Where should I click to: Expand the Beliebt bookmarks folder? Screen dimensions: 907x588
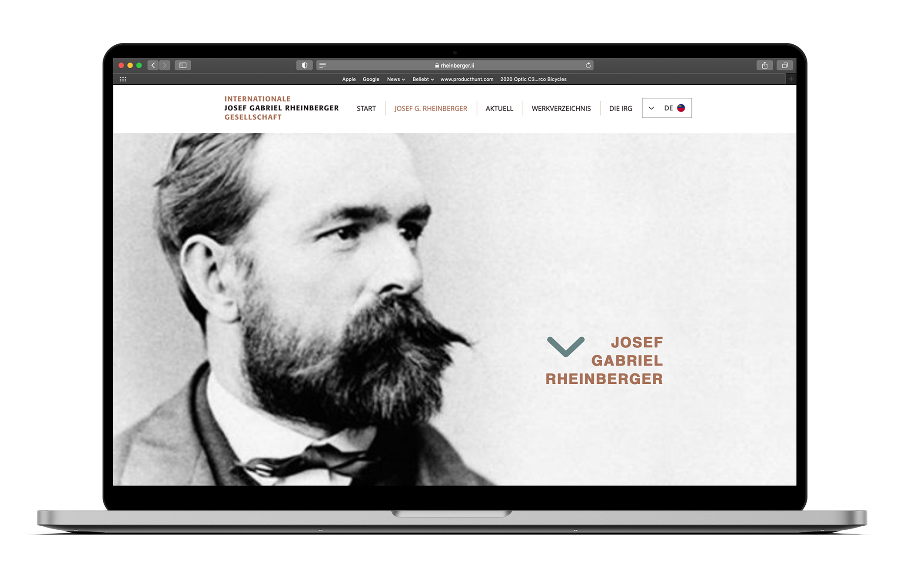coord(423,79)
